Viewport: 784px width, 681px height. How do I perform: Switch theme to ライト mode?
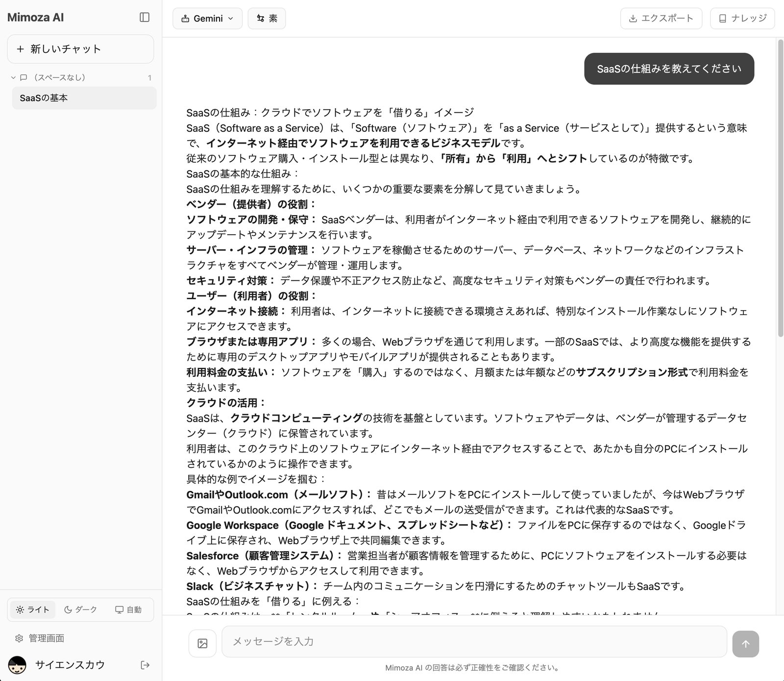tap(33, 609)
